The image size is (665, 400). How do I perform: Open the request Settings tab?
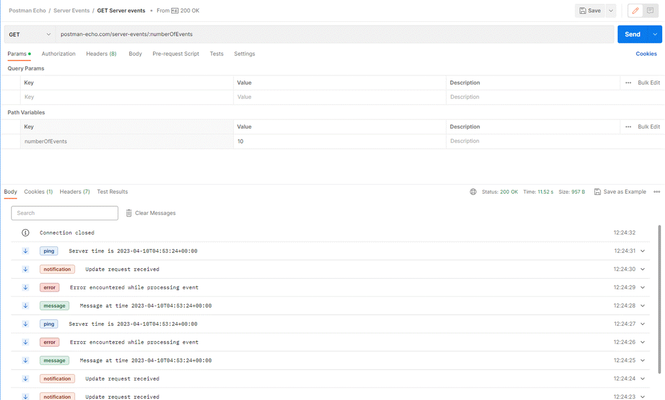coord(244,54)
